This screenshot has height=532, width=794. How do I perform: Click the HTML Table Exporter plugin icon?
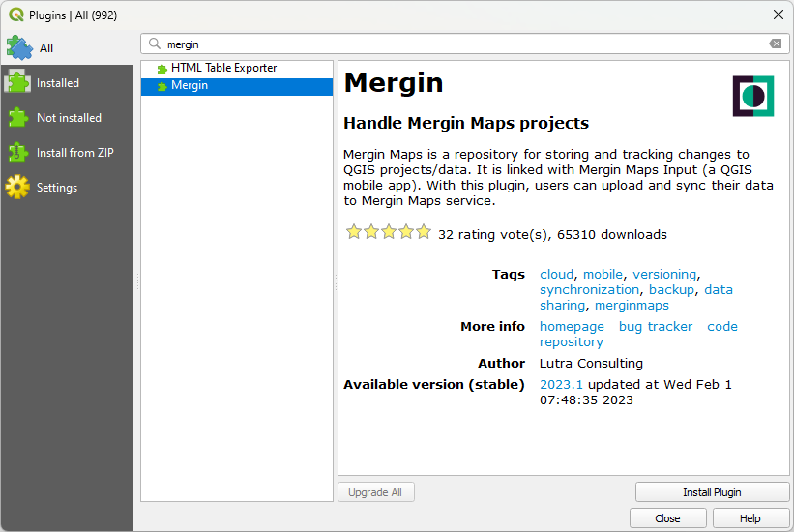click(162, 69)
